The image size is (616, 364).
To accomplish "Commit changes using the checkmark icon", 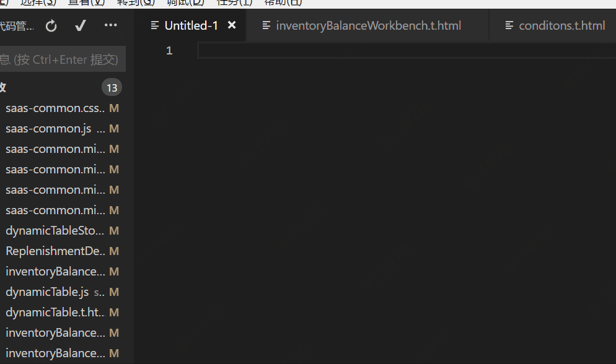I will [x=80, y=26].
